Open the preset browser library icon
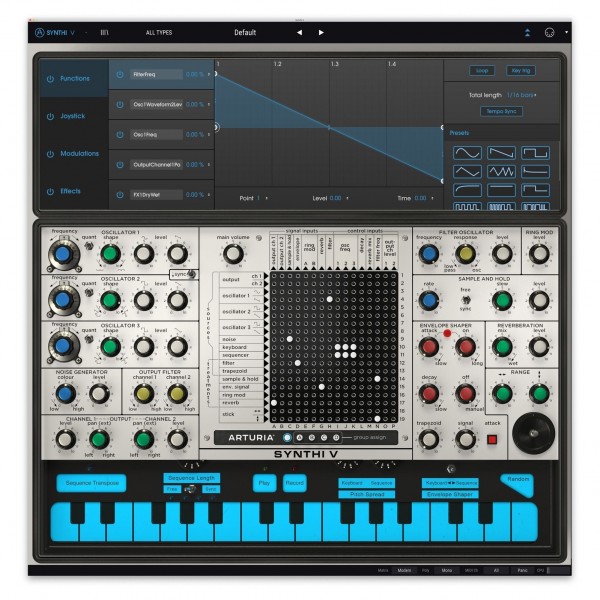The width and height of the screenshot is (600, 600). click(x=104, y=33)
